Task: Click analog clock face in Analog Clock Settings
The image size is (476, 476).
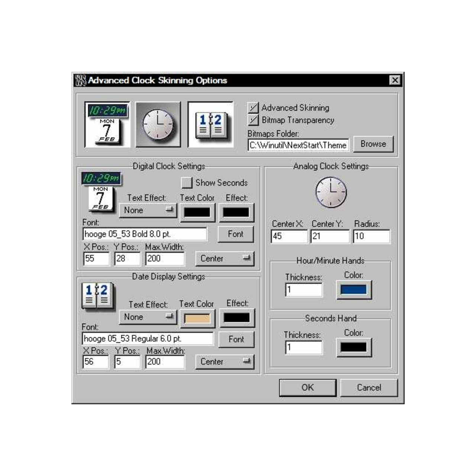Action: point(331,192)
